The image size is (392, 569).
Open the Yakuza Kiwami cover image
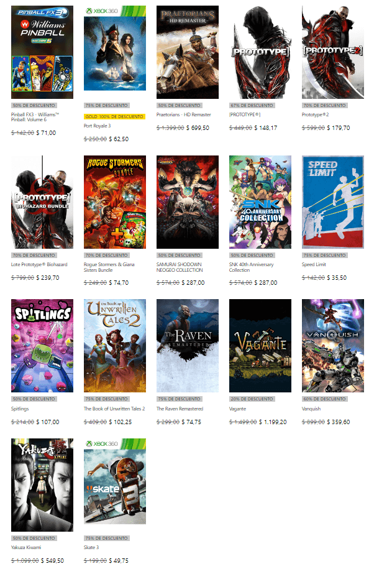(42, 485)
